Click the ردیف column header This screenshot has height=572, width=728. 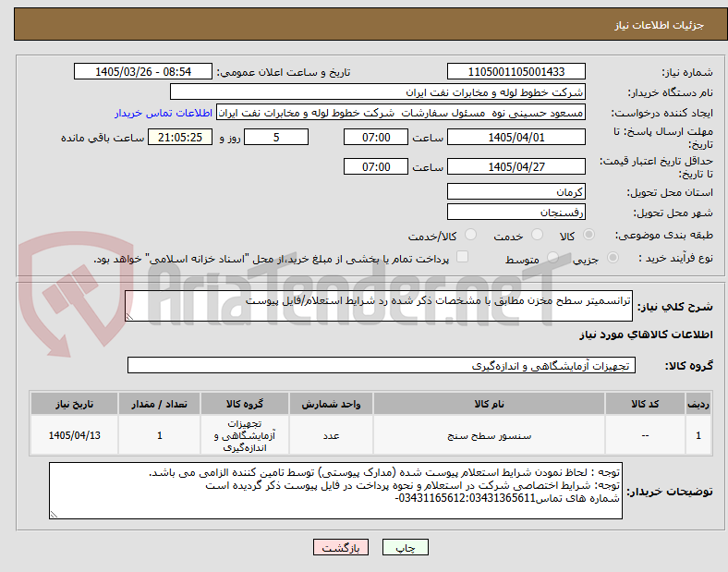pyautogui.click(x=698, y=404)
